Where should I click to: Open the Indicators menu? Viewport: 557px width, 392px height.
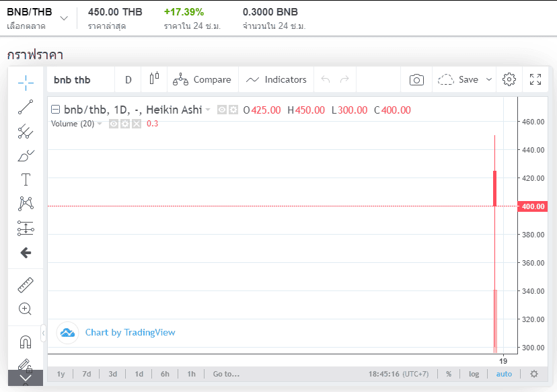[x=276, y=79]
